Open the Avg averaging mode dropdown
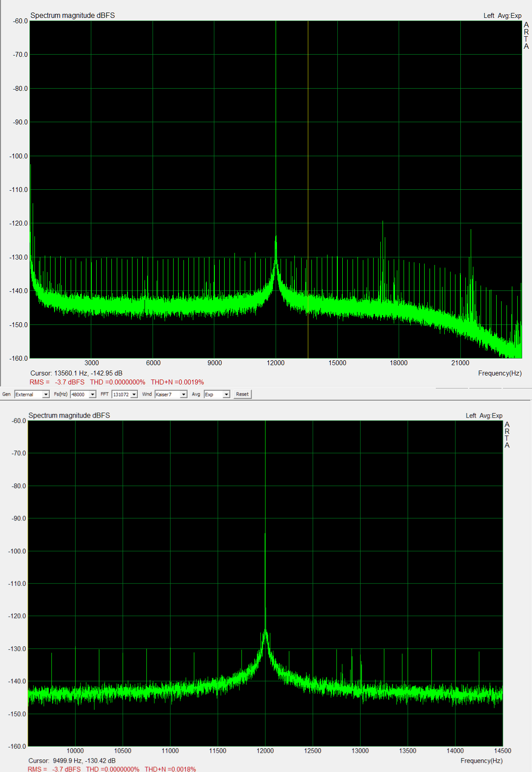This screenshot has width=532, height=772. point(217,394)
